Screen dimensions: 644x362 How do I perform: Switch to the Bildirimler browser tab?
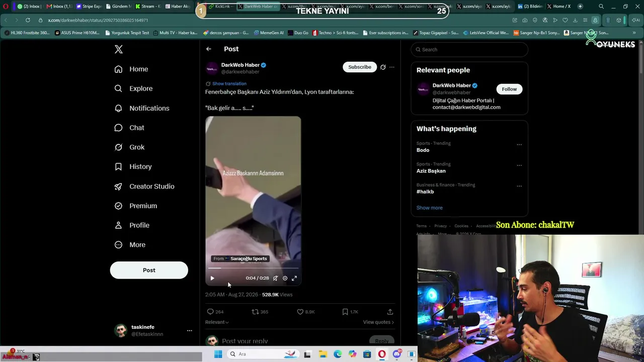530,7
